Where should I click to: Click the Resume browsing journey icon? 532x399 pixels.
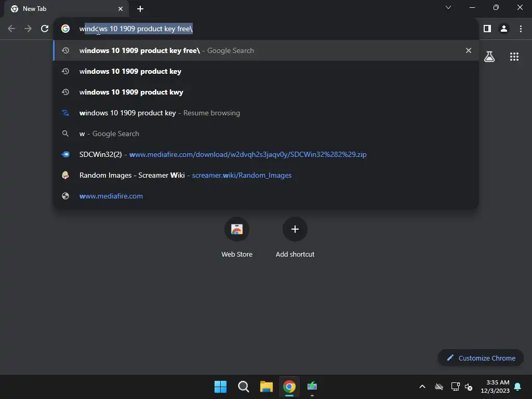[x=65, y=113]
